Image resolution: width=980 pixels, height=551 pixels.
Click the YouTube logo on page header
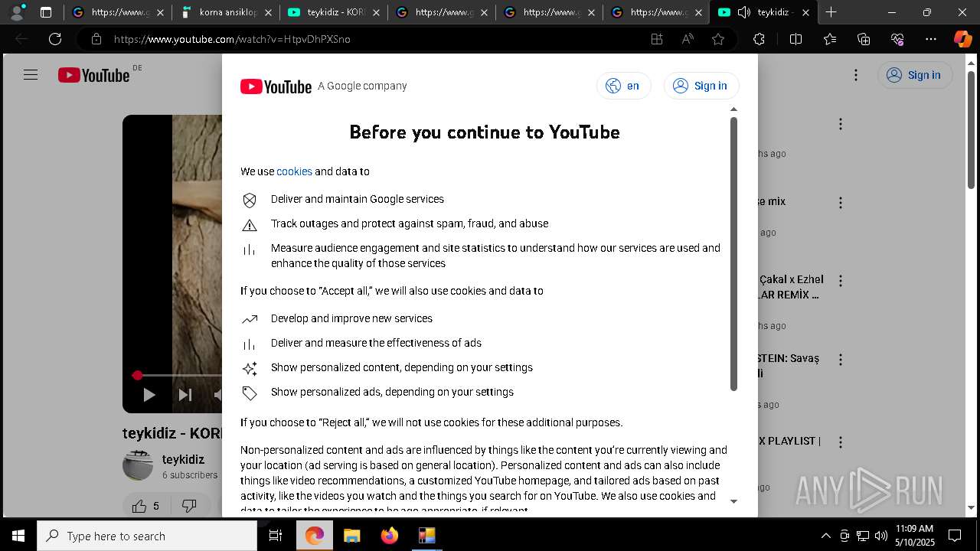coord(93,75)
